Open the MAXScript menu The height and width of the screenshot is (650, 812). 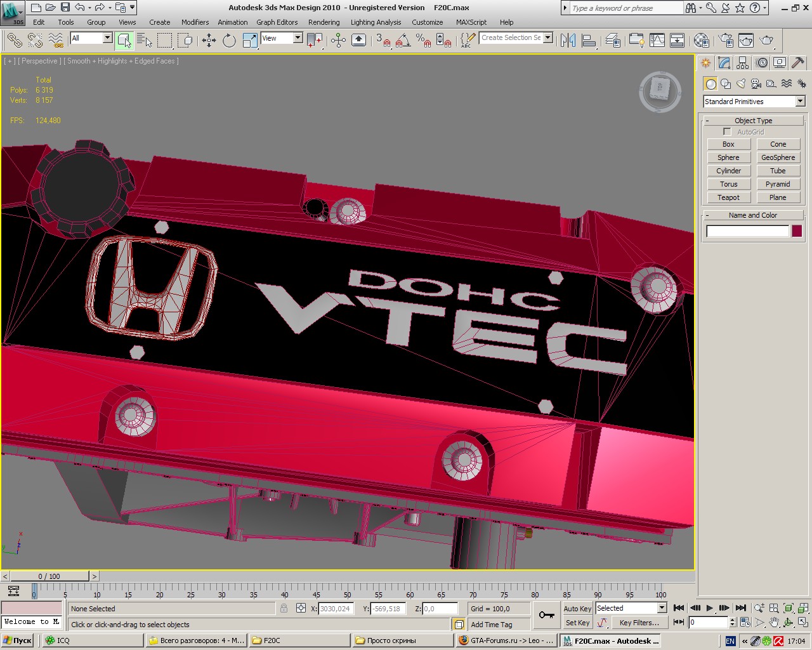[471, 22]
